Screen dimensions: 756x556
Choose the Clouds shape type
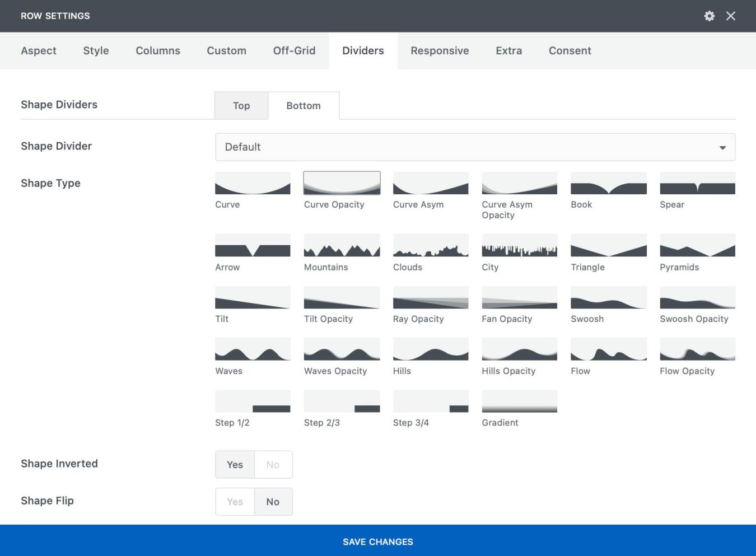(x=431, y=245)
